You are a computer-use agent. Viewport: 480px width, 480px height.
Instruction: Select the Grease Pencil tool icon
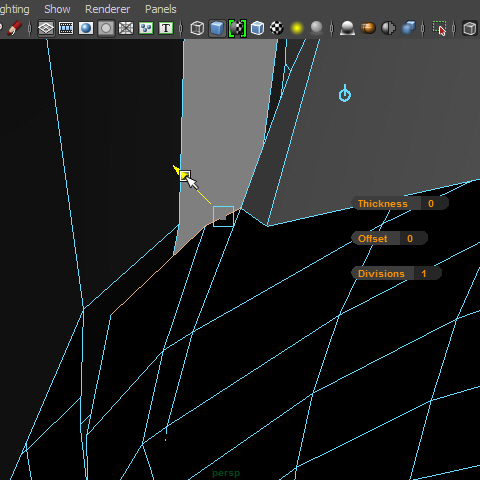tap(14, 28)
